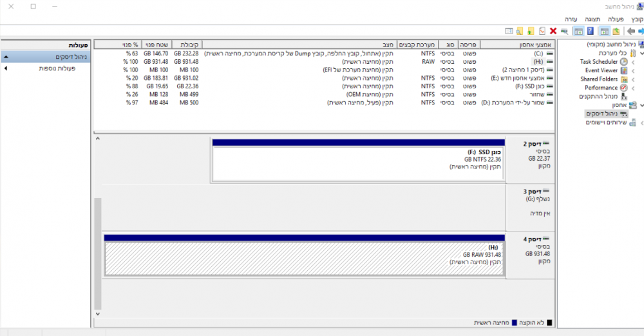Screen dimensions: 644x336
Task: Open the תצוגה menu
Action: coord(592,19)
